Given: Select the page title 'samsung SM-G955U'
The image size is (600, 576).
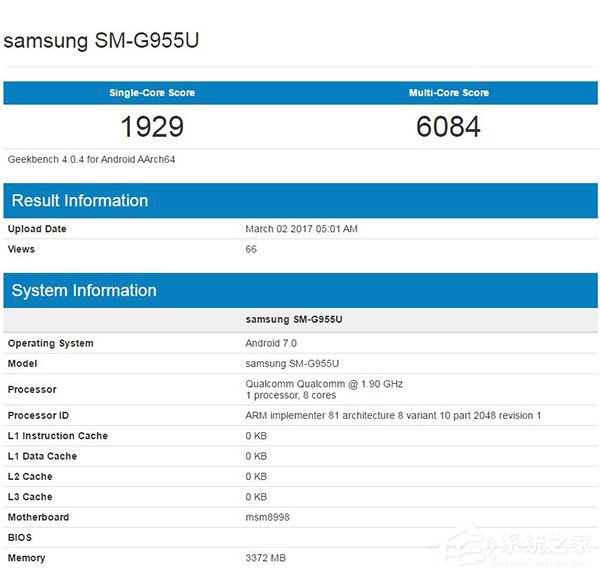Looking at the screenshot, I should (x=101, y=41).
